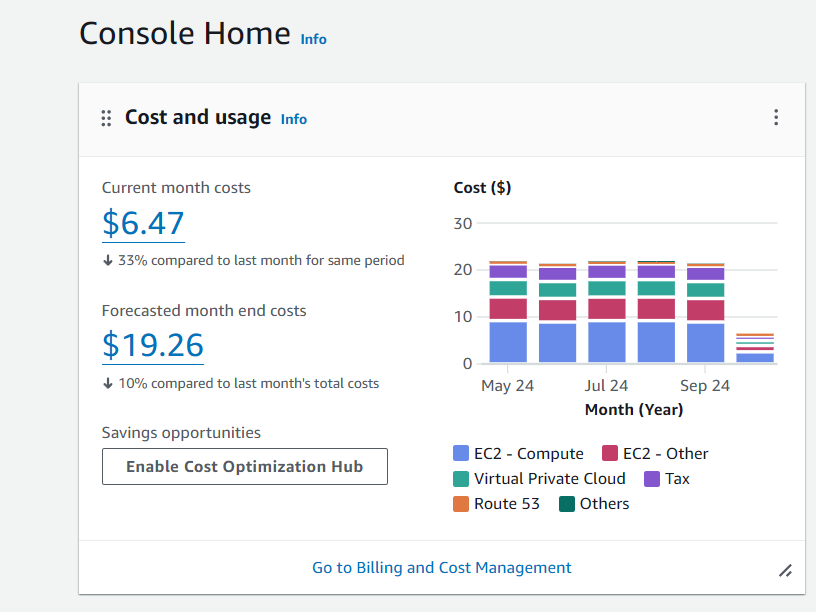Open the $19.26 forecasted costs link
The height and width of the screenshot is (612, 816).
tap(153, 346)
